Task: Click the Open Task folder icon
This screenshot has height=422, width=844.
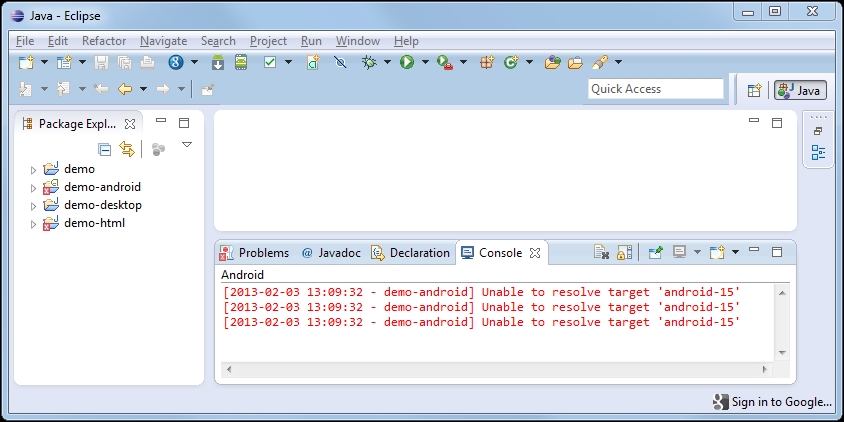Action: point(575,62)
